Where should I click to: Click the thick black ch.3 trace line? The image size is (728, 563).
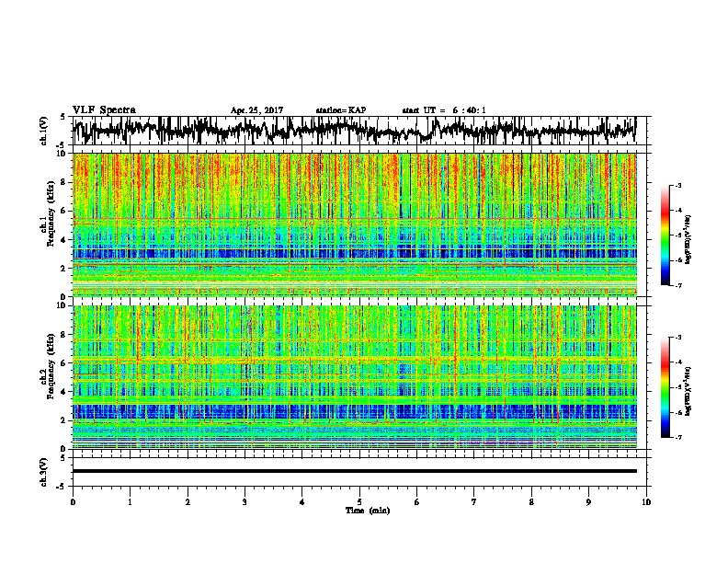(354, 471)
